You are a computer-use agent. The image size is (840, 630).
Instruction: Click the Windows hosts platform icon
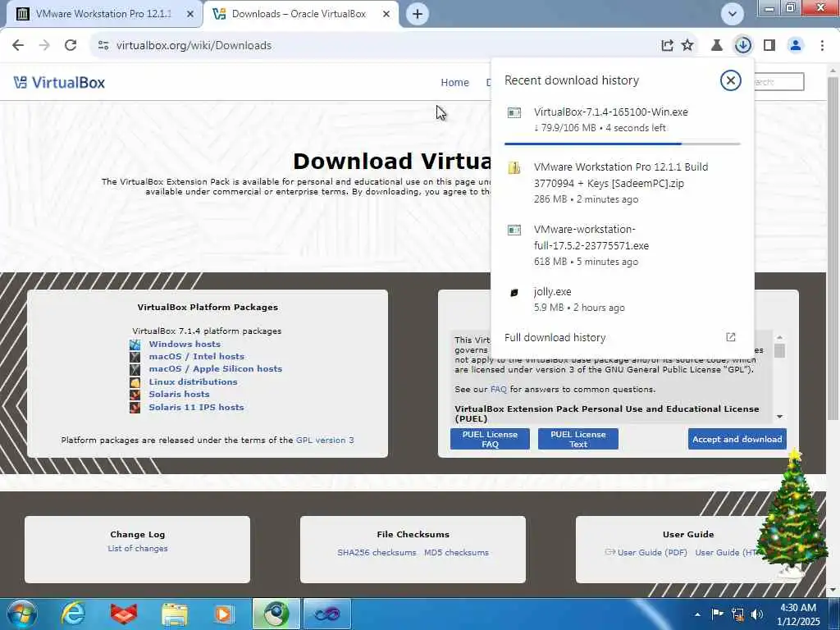[135, 345]
